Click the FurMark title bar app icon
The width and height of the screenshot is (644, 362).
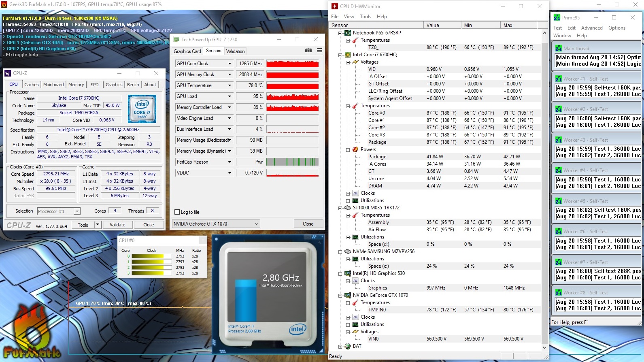pyautogui.click(x=4, y=4)
